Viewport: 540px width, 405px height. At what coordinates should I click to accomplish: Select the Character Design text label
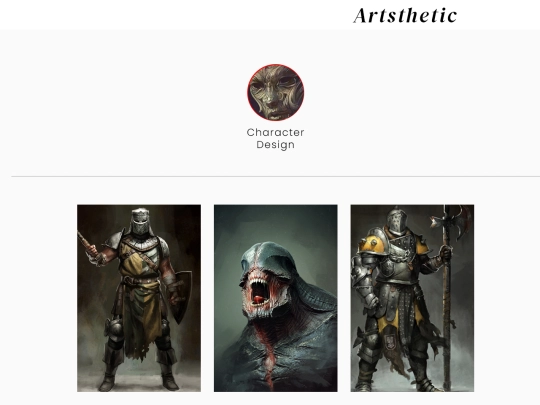tap(276, 138)
